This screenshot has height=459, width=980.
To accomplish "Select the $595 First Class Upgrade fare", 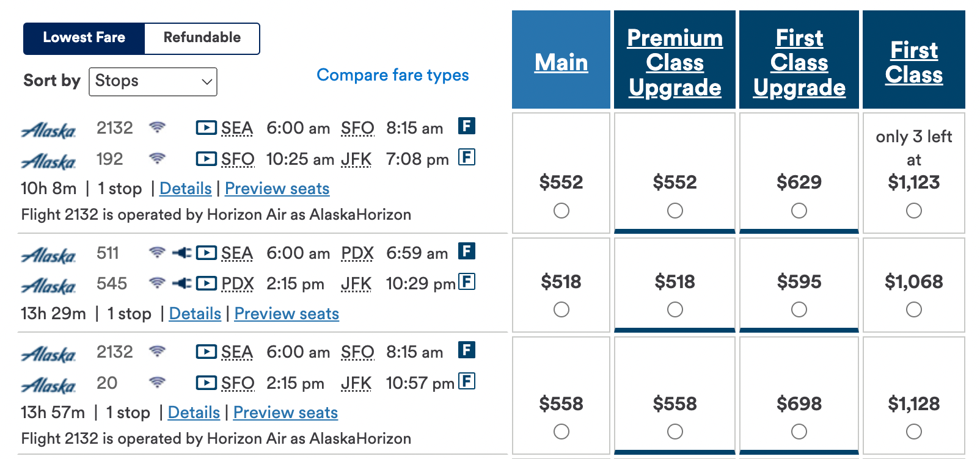I will (x=799, y=310).
